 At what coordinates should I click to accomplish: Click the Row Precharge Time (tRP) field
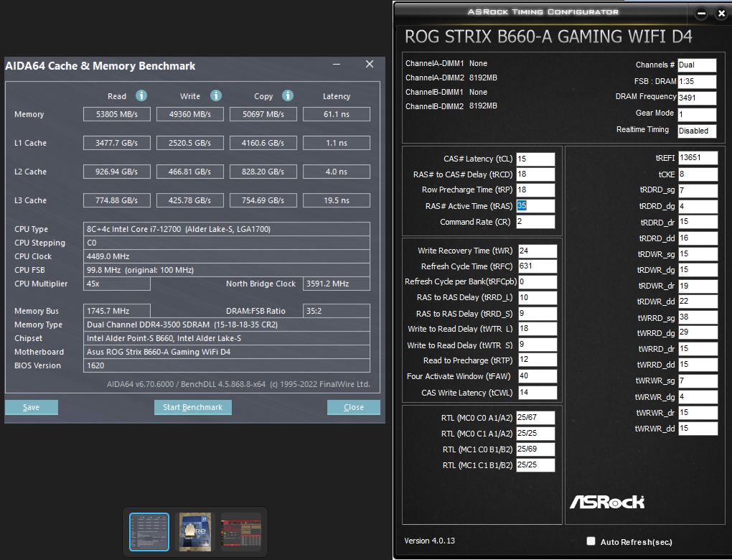(x=535, y=190)
